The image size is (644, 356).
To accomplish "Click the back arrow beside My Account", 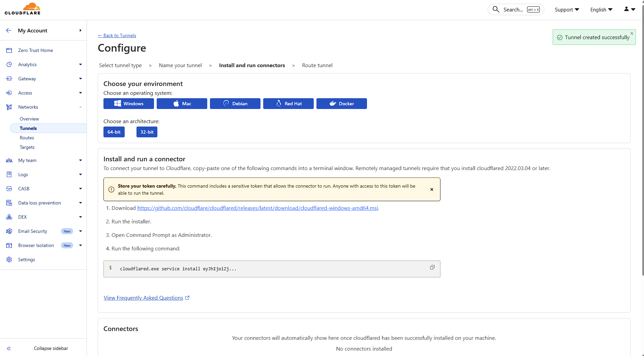I will (x=9, y=30).
